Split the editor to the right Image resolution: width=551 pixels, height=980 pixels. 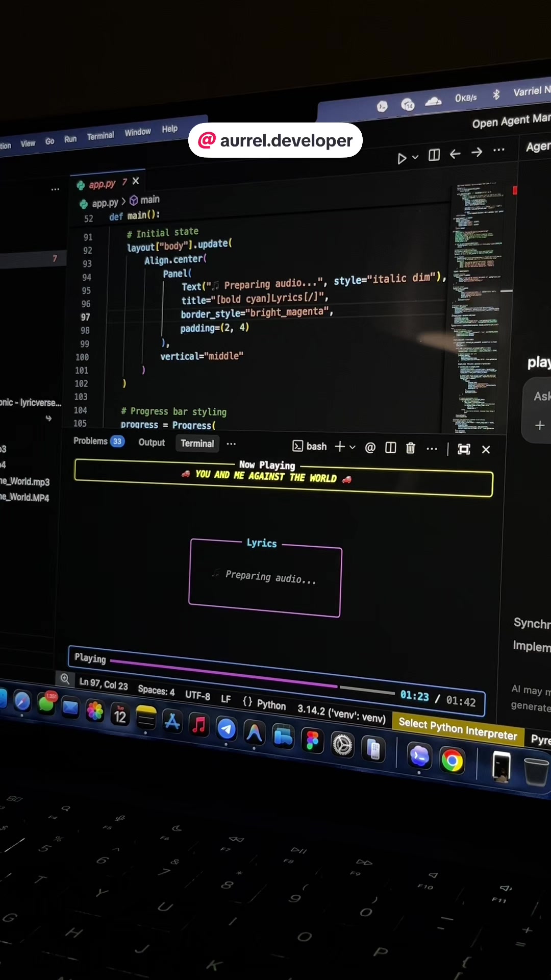coord(434,155)
